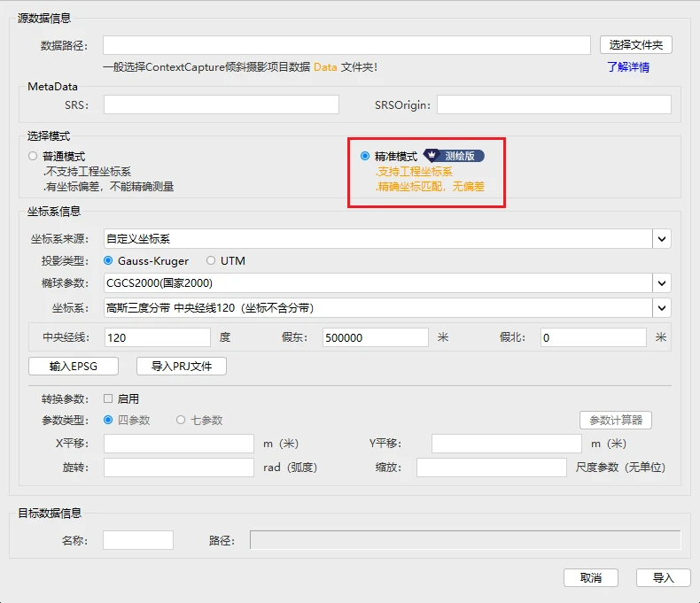Open the 坐标系来源 dropdown arrow

(662, 239)
